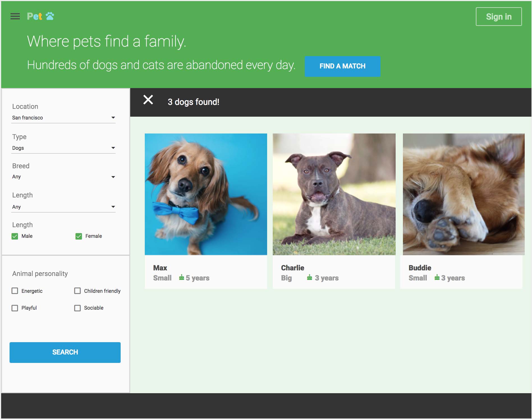Open the Breed dropdown
The height and width of the screenshot is (419, 532).
(x=63, y=177)
